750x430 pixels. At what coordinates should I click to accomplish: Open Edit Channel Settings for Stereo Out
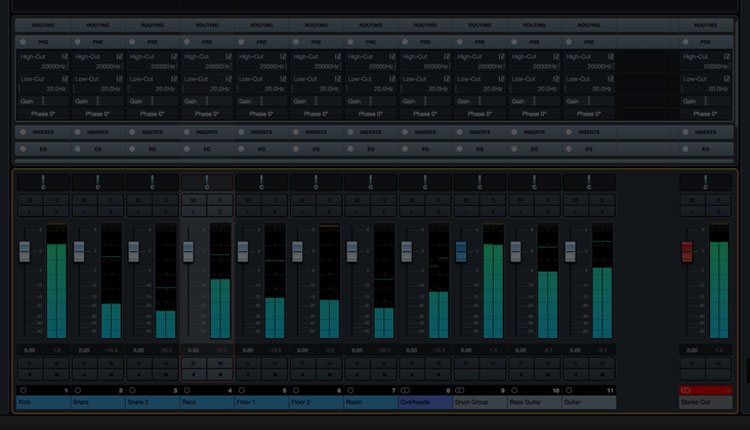pos(718,211)
